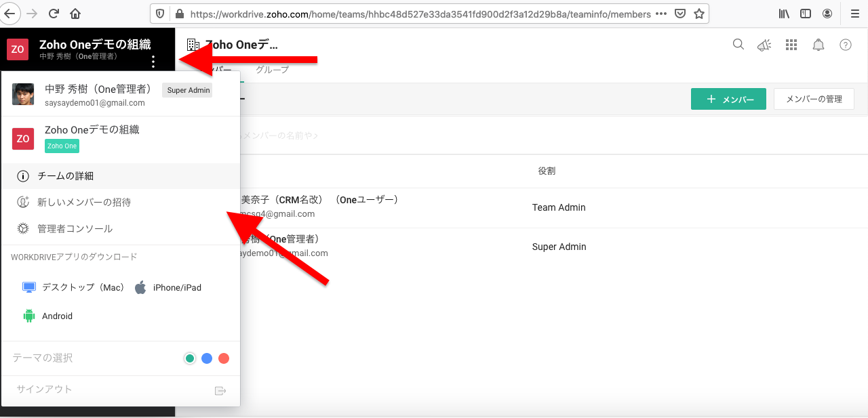This screenshot has height=418, width=868.
Task: Reload the page with refresh icon
Action: coord(54,14)
